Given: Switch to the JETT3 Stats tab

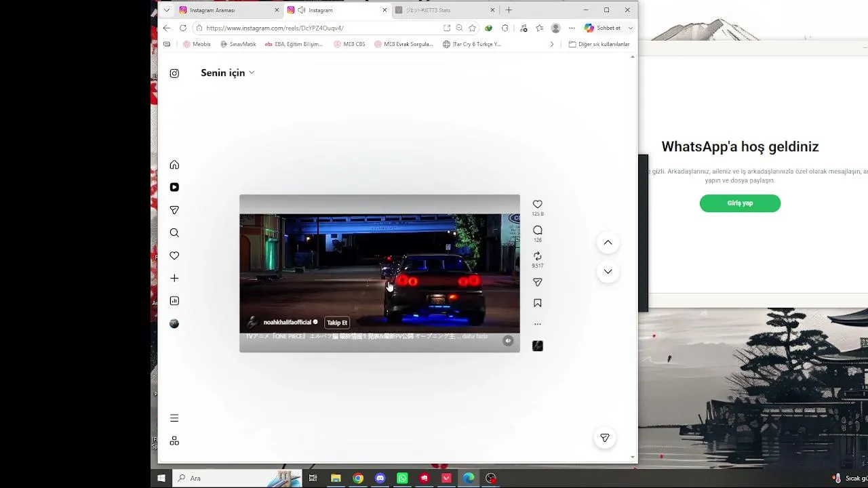Looking at the screenshot, I should pyautogui.click(x=445, y=10).
